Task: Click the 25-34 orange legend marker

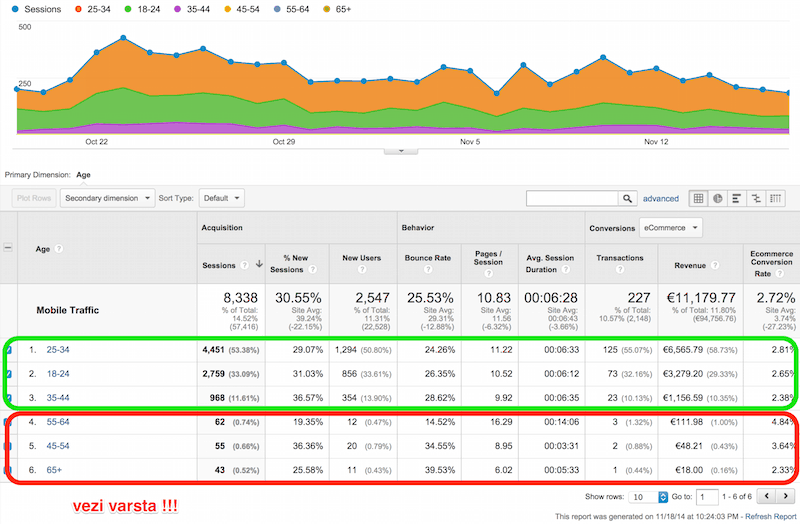Action: click(78, 9)
